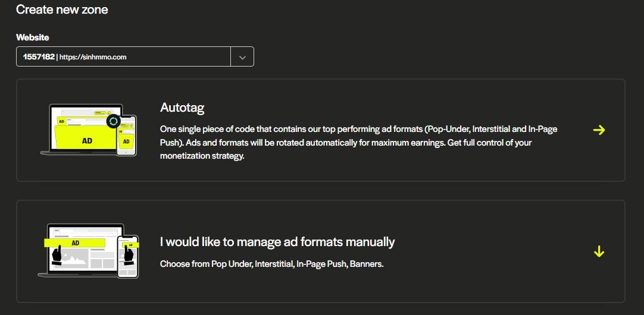
Task: Click the "Website" field label
Action: [32, 37]
